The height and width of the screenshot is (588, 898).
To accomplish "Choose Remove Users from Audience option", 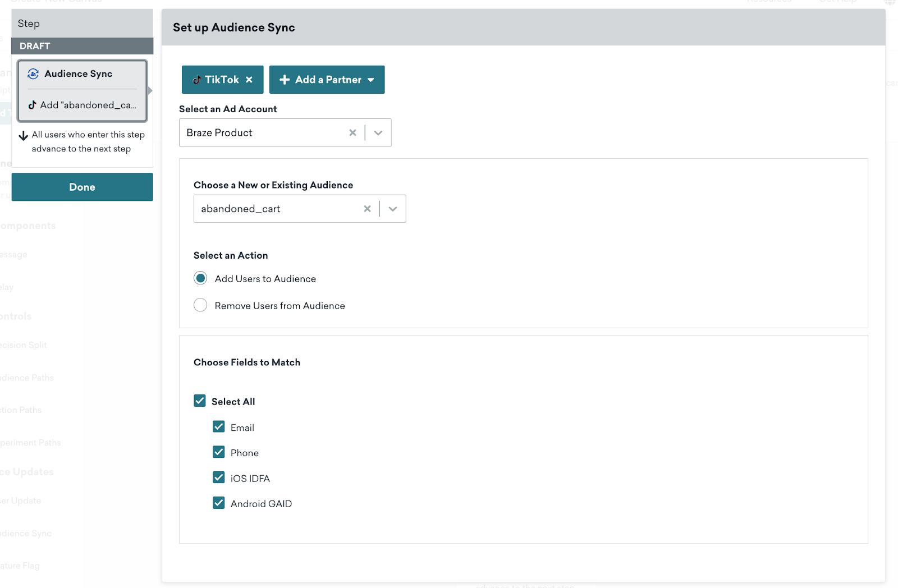I will 200,305.
